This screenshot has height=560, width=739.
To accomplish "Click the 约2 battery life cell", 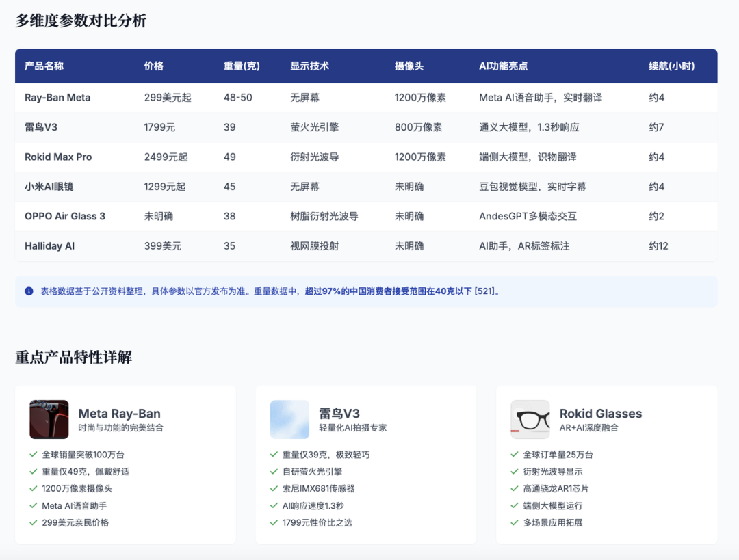I will [656, 216].
